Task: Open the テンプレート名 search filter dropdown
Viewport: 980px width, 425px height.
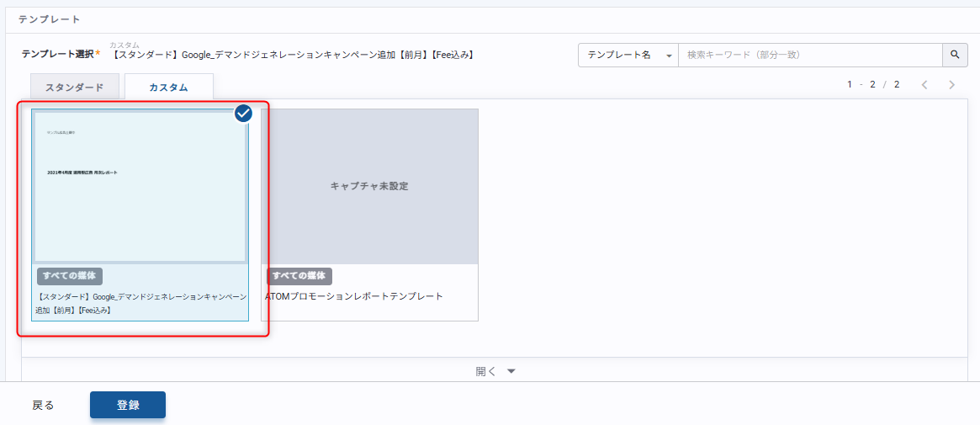Action: click(628, 55)
